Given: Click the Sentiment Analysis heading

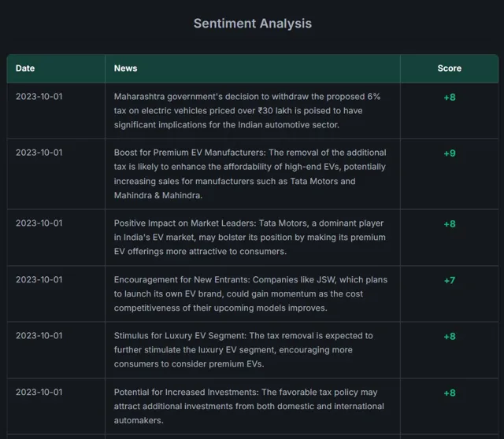Looking at the screenshot, I should coord(253,24).
